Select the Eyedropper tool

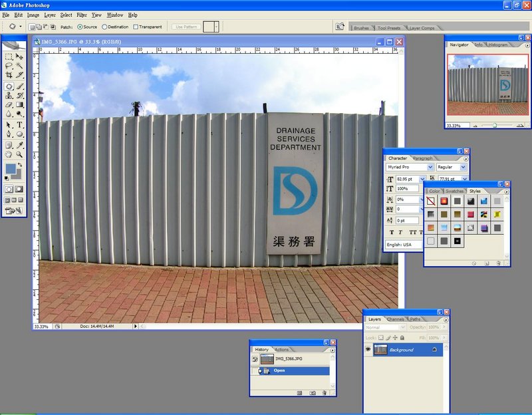coord(19,145)
